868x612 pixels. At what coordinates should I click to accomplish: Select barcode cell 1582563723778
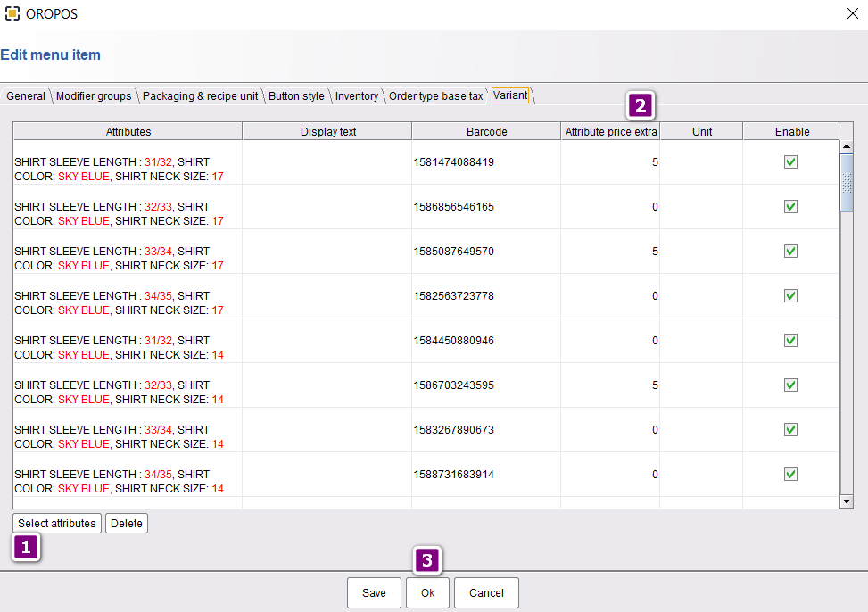486,296
